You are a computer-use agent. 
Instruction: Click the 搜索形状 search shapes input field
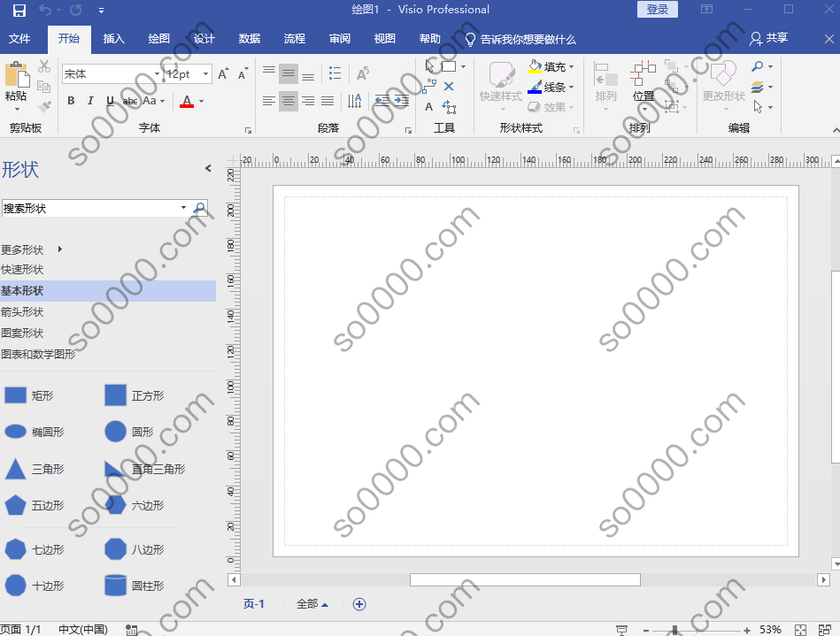(x=91, y=208)
